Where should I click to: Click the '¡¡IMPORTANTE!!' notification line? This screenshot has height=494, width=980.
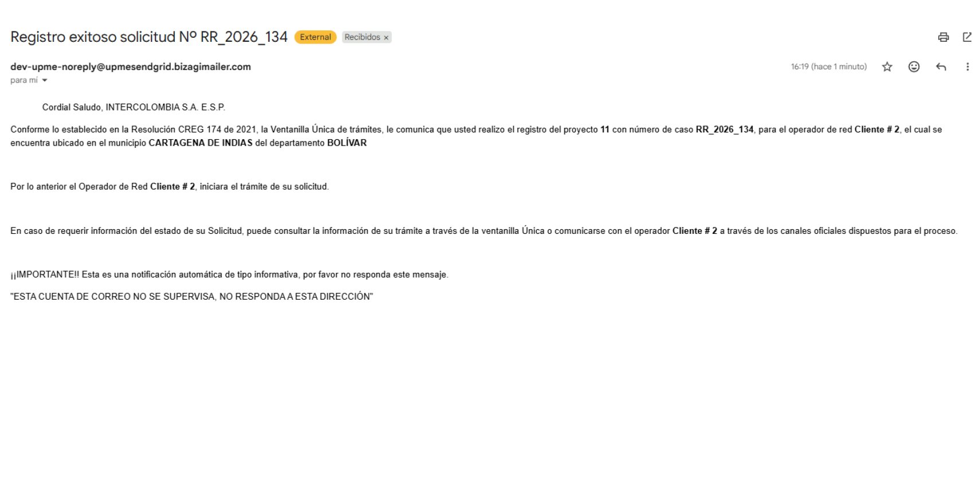pos(229,275)
